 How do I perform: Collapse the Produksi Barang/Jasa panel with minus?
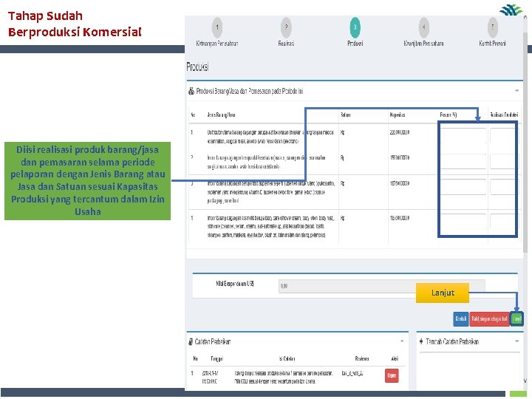[x=516, y=91]
